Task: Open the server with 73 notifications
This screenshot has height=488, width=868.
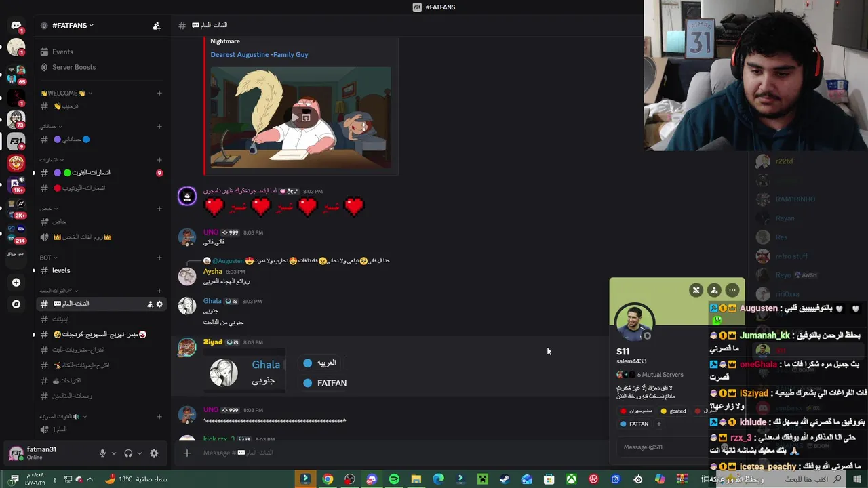Action: (x=16, y=119)
